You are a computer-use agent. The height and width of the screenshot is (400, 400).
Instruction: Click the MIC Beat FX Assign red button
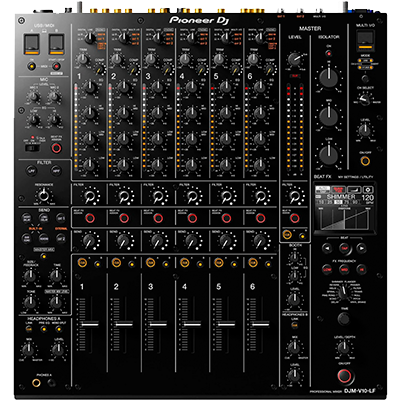(x=56, y=148)
